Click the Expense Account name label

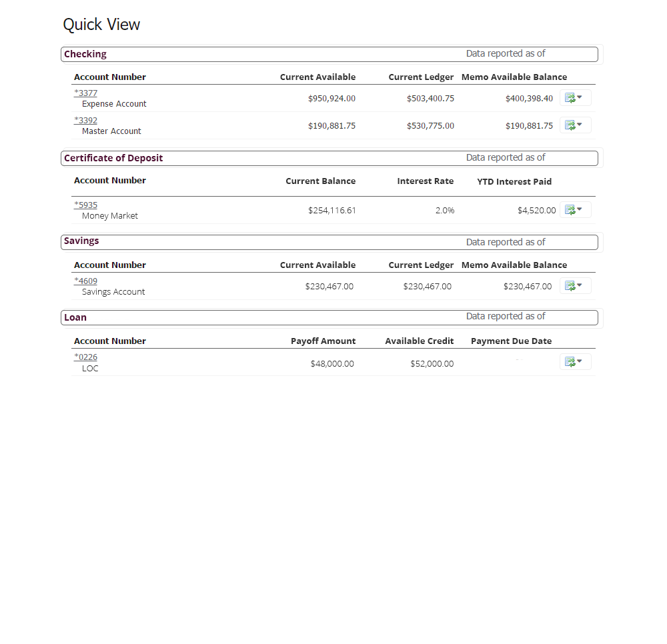pyautogui.click(x=114, y=104)
